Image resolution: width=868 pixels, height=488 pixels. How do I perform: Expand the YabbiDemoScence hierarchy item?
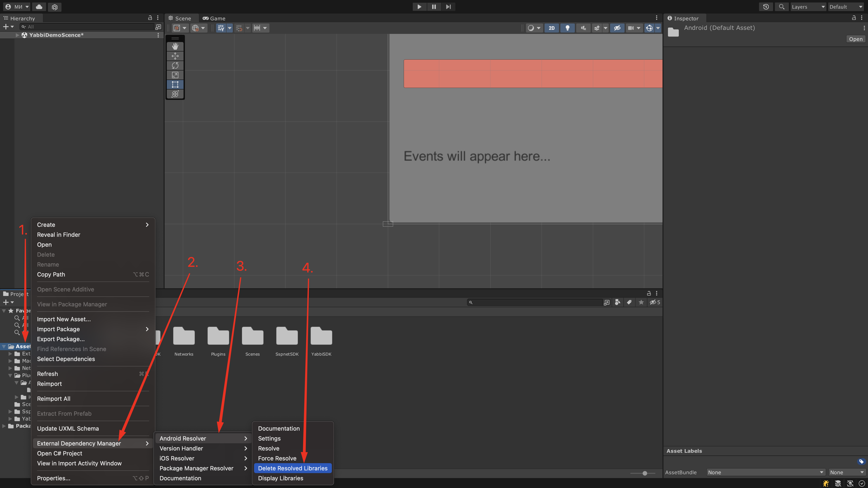click(x=17, y=35)
